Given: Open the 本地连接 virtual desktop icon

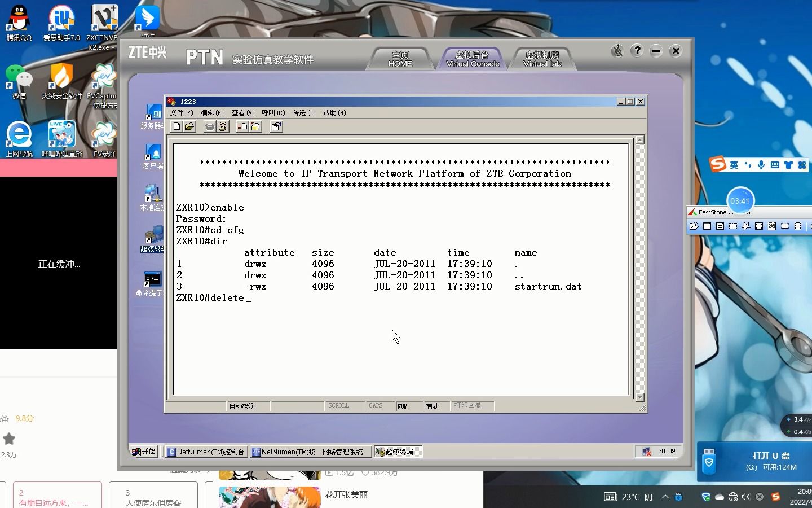Looking at the screenshot, I should coord(152,198).
